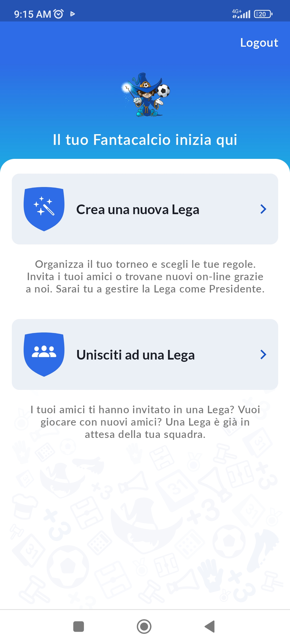Tap the soccer ball beside the wizard mascot

tap(164, 91)
